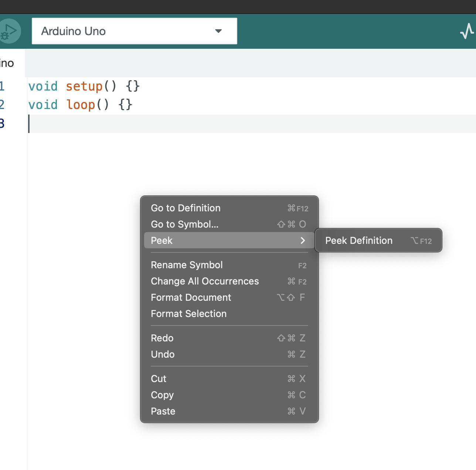
Task: Place cursor on empty line 3
Action: coord(252,123)
